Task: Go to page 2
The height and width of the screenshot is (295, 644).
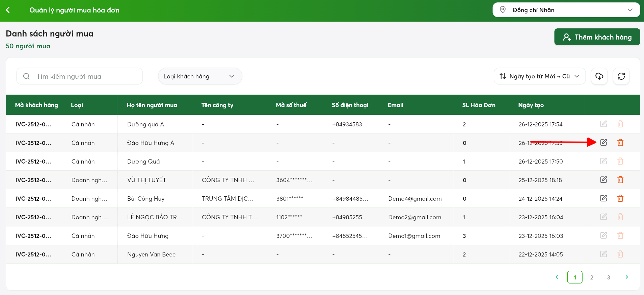Action: [x=591, y=277]
